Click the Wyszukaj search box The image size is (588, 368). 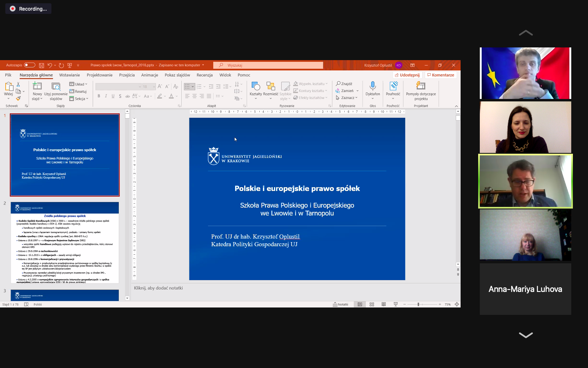[268, 65]
